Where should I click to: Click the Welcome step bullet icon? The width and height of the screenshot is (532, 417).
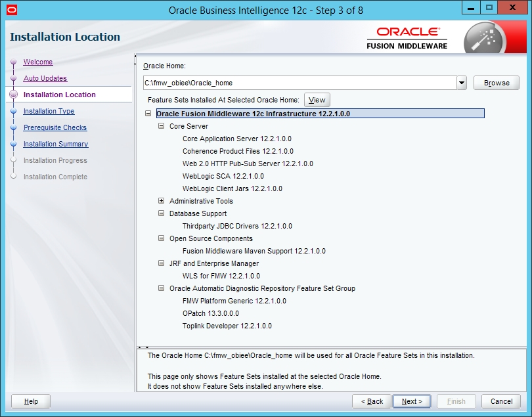tap(14, 62)
